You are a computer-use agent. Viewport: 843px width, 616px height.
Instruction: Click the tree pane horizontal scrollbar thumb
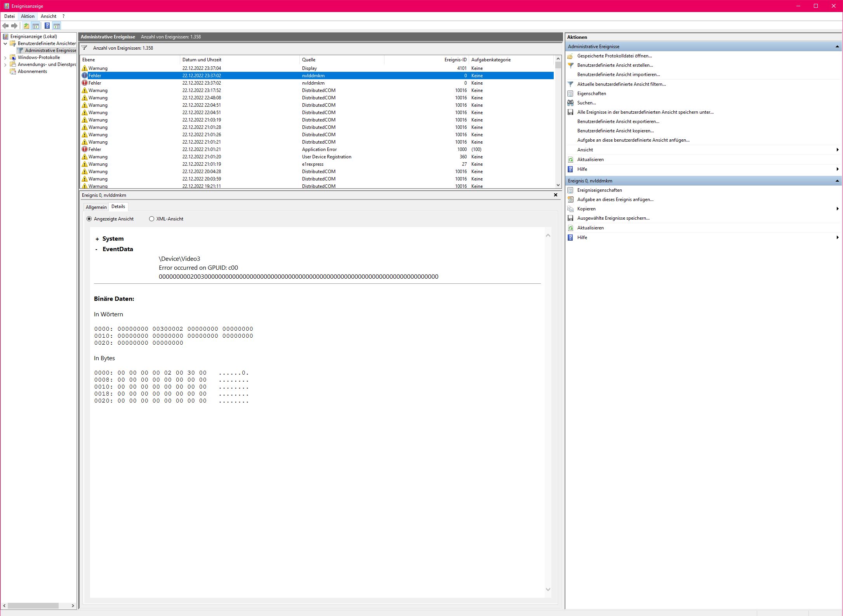point(33,606)
